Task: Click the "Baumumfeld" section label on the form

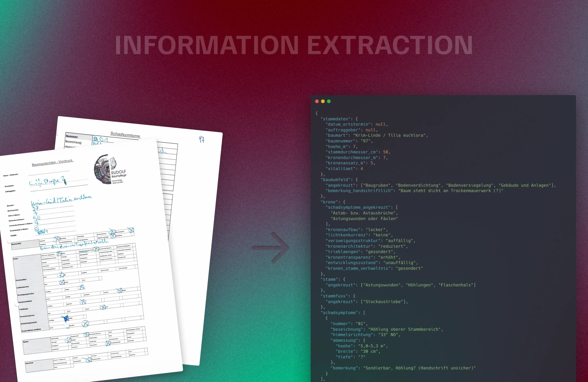Action: [16, 244]
